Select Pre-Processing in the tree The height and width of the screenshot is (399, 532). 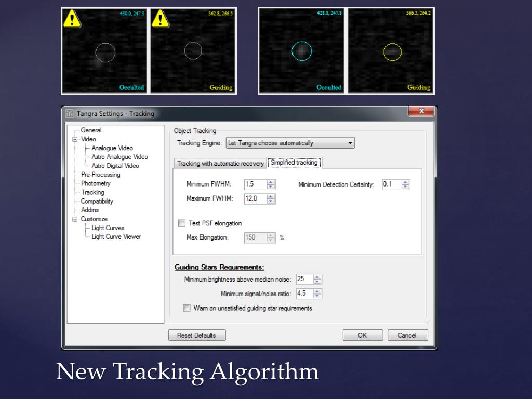(100, 175)
